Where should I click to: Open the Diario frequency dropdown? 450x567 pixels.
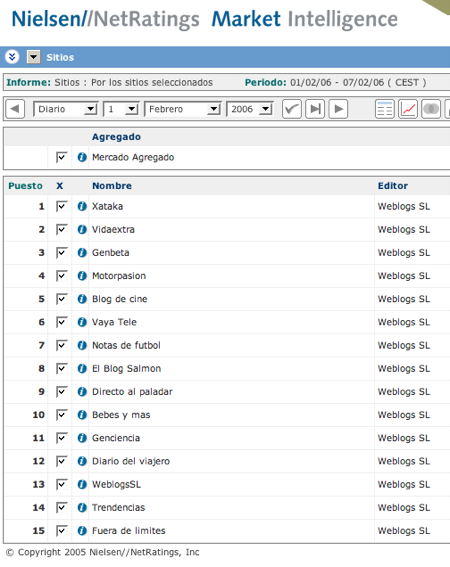(x=65, y=109)
